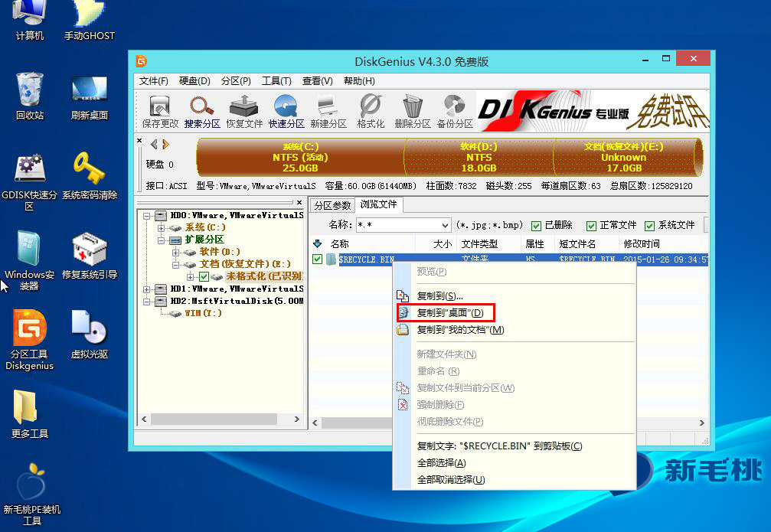
Task: Expand the 软件(D:) tree node
Action: click(x=175, y=253)
